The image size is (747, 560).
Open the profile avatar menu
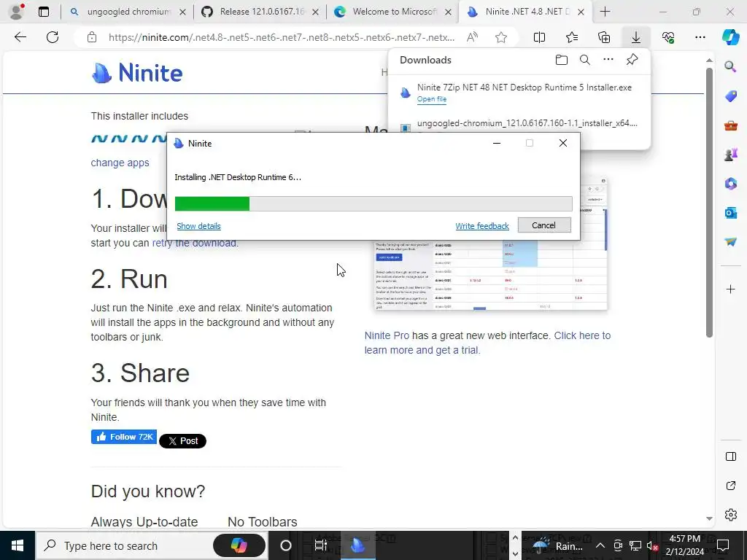pyautogui.click(x=17, y=12)
